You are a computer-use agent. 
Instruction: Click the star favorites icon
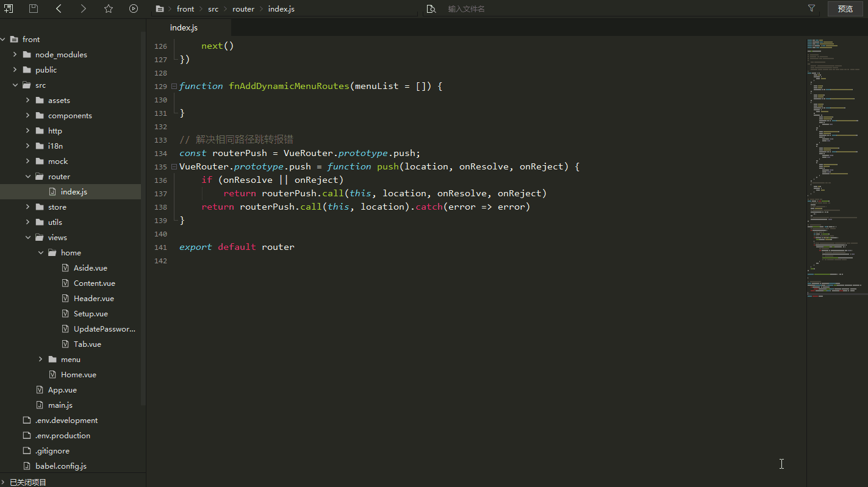(x=109, y=9)
